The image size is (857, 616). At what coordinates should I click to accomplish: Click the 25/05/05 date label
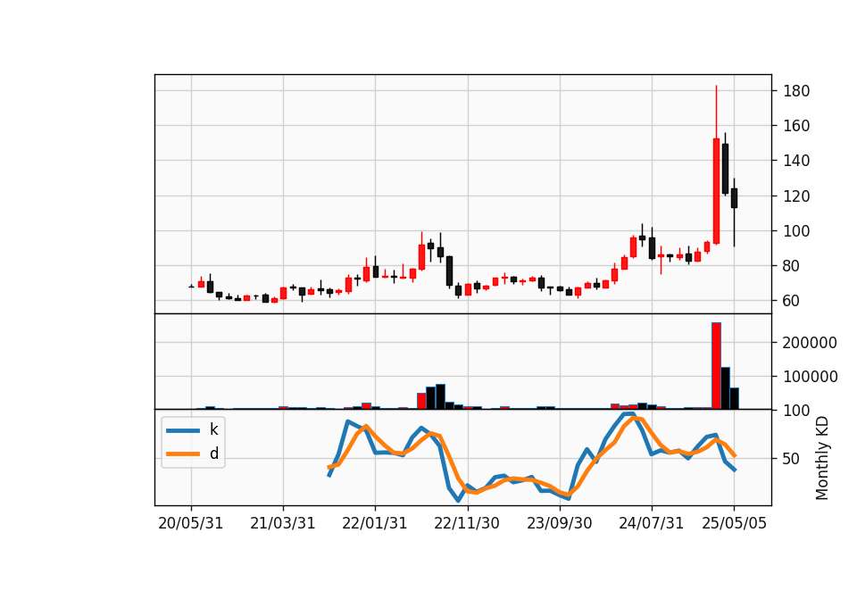734,523
